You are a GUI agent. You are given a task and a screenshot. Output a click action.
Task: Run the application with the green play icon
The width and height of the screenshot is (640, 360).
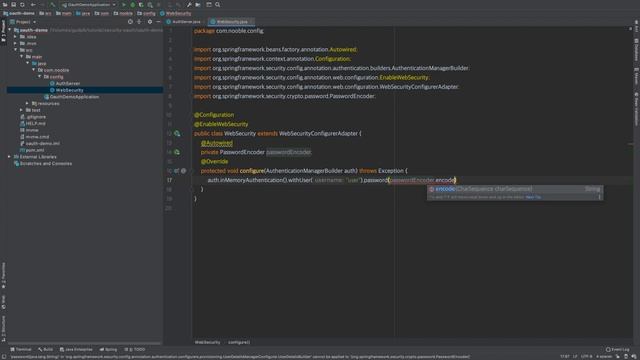coord(124,4)
